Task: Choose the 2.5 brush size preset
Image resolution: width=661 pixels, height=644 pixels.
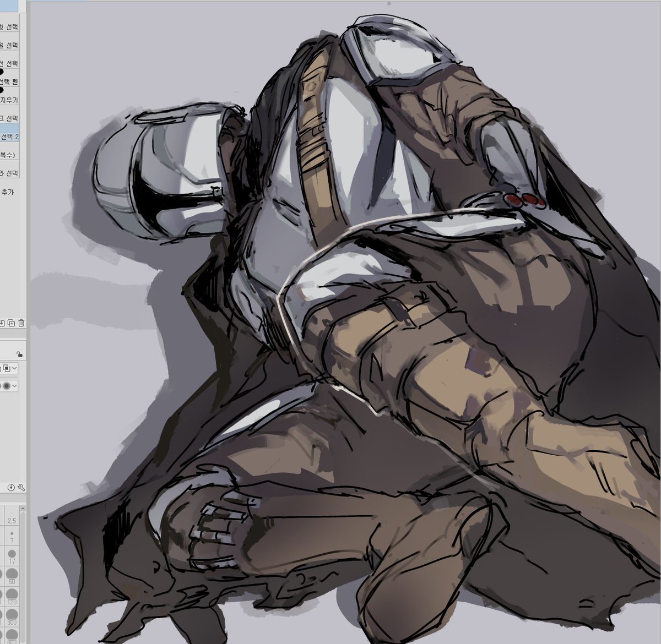Action: click(x=12, y=516)
